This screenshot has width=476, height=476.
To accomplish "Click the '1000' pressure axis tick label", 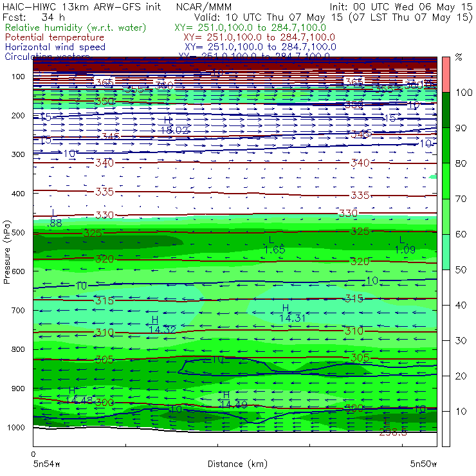I will 16,427.
